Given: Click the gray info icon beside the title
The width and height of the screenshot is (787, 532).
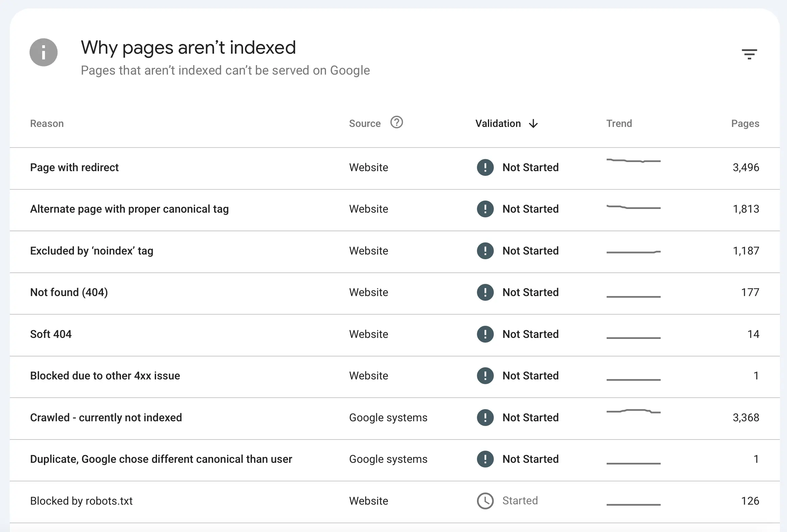Looking at the screenshot, I should (44, 52).
